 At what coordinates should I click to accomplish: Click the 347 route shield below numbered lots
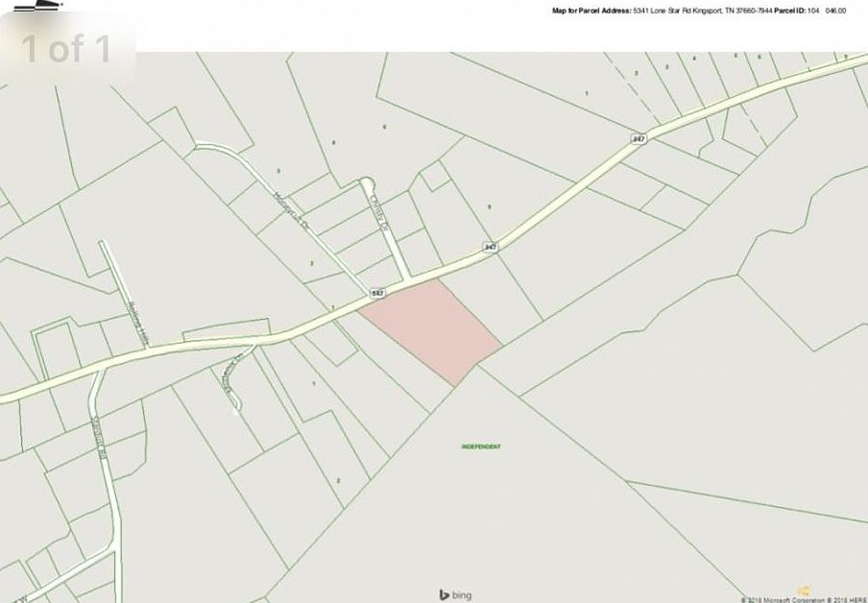pos(639,138)
